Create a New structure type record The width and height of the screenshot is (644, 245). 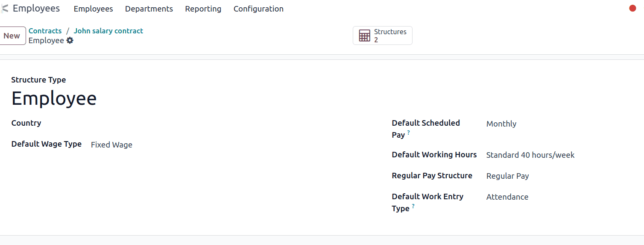(x=12, y=36)
